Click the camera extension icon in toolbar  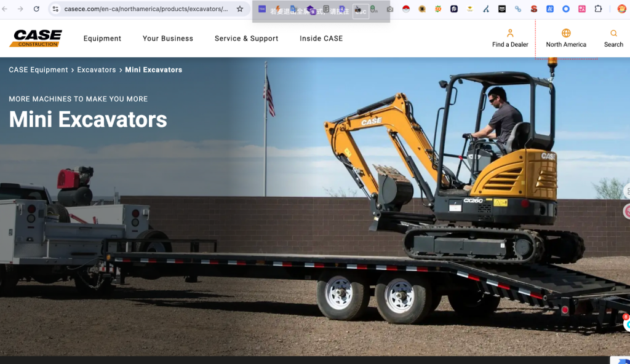point(390,9)
